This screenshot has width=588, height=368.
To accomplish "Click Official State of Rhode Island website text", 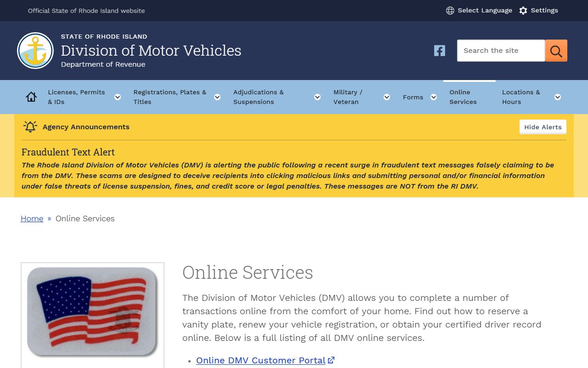I will pos(86,11).
